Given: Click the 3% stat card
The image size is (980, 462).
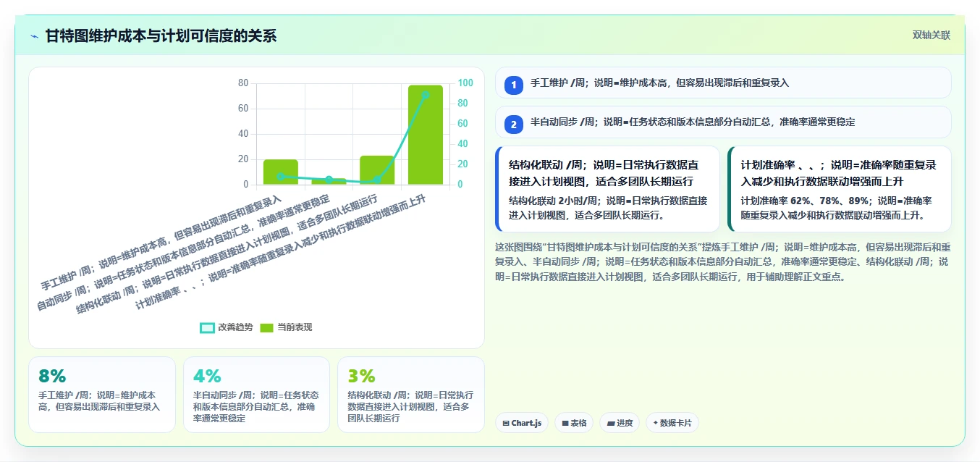Looking at the screenshot, I should tap(410, 395).
